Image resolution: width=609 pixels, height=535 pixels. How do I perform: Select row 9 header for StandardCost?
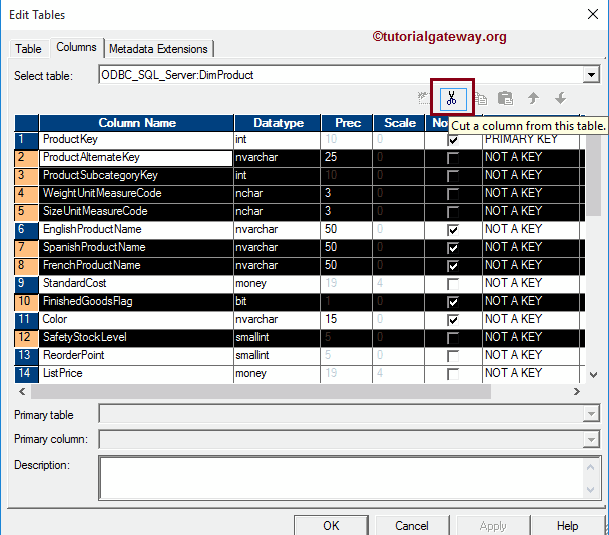[27, 284]
